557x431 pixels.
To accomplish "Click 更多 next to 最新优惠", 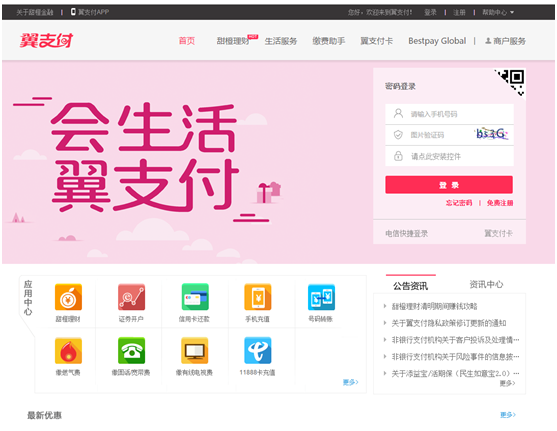I will point(508,415).
